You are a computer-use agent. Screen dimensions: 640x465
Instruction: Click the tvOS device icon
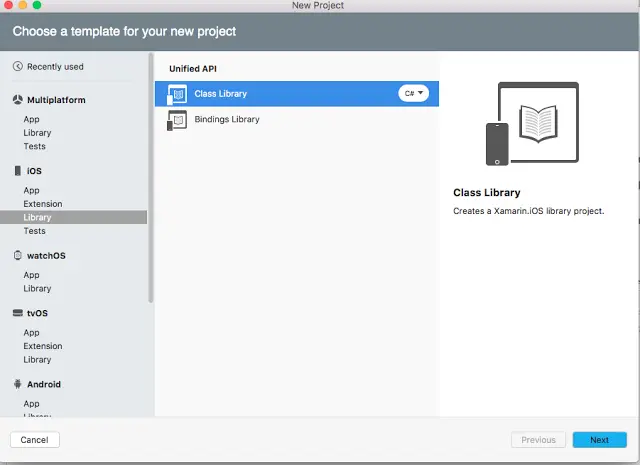18,313
